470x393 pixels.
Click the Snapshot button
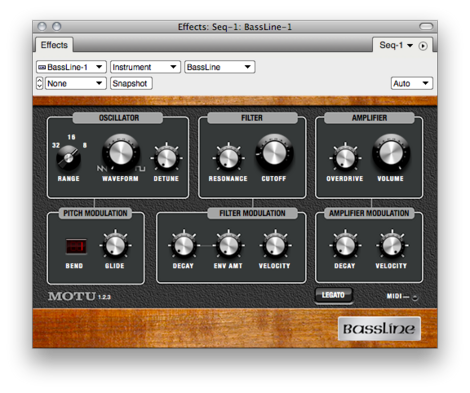coord(131,83)
